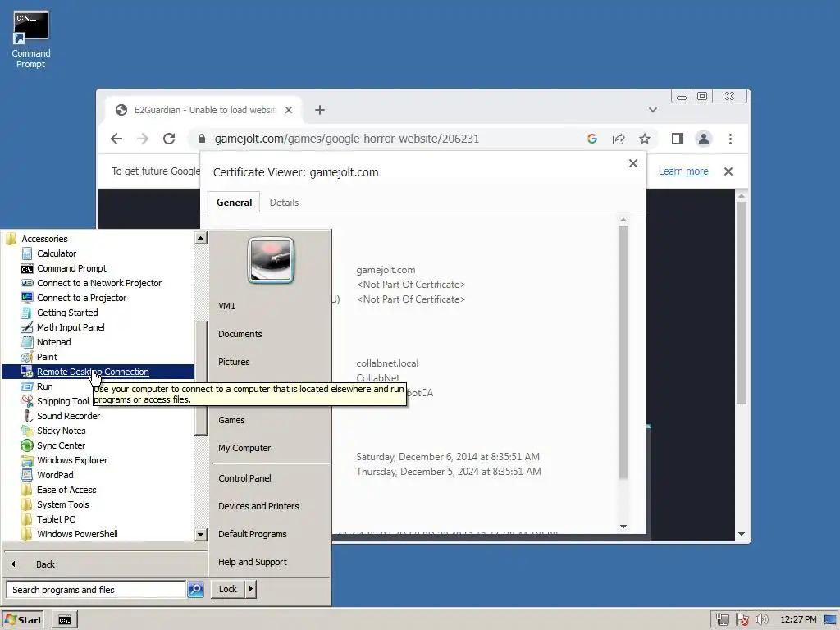The image size is (840, 630).
Task: Open the Chrome profile avatar
Action: coord(703,139)
